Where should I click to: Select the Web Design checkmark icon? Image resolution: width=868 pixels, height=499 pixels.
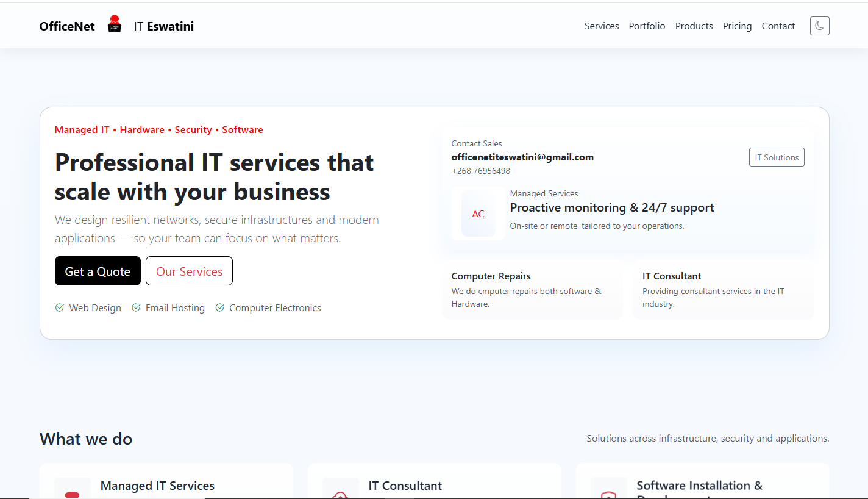click(60, 307)
